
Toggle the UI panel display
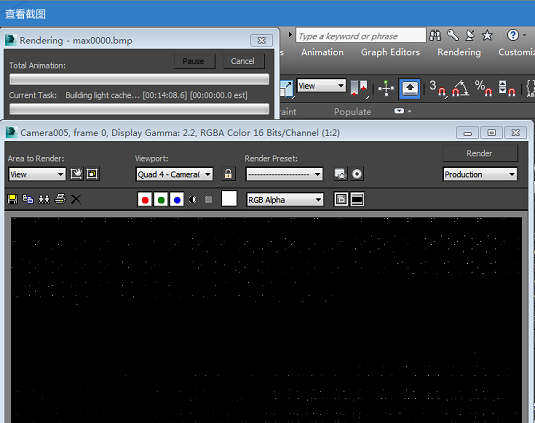[x=357, y=200]
